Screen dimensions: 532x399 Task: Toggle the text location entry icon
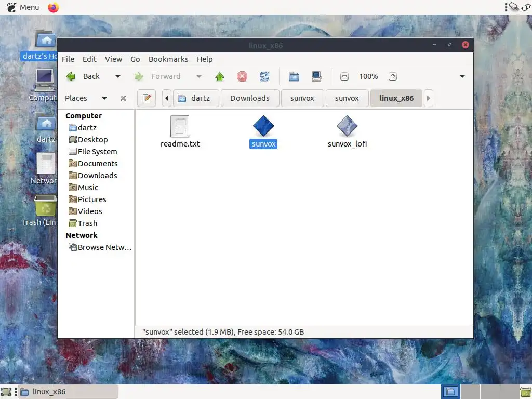[x=147, y=98]
